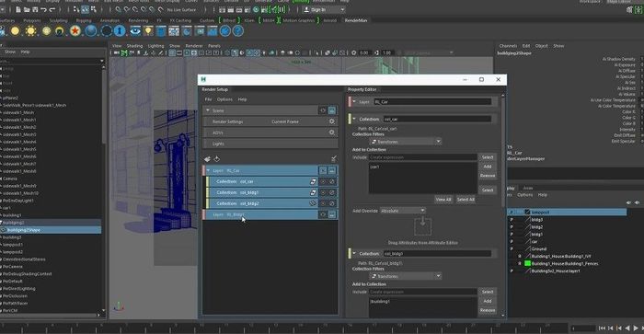The width and height of the screenshot is (644, 334).
Task: Click the create render layer icon
Action: tap(207, 159)
